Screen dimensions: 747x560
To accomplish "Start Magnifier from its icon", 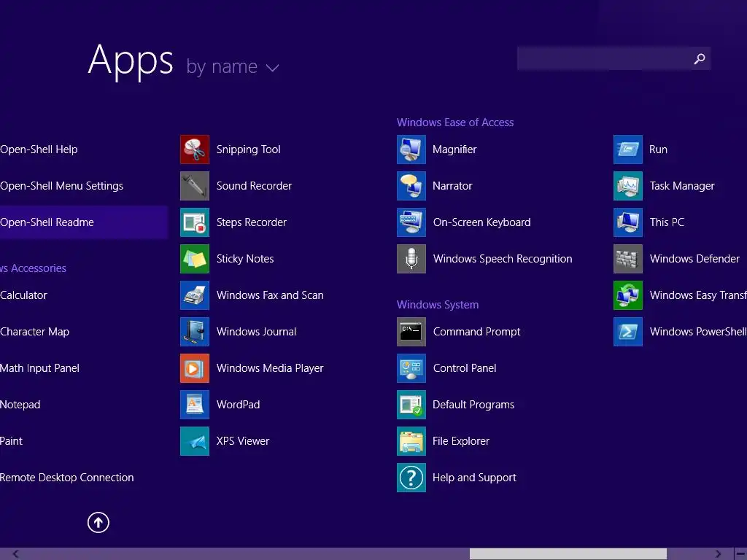I will 411,149.
